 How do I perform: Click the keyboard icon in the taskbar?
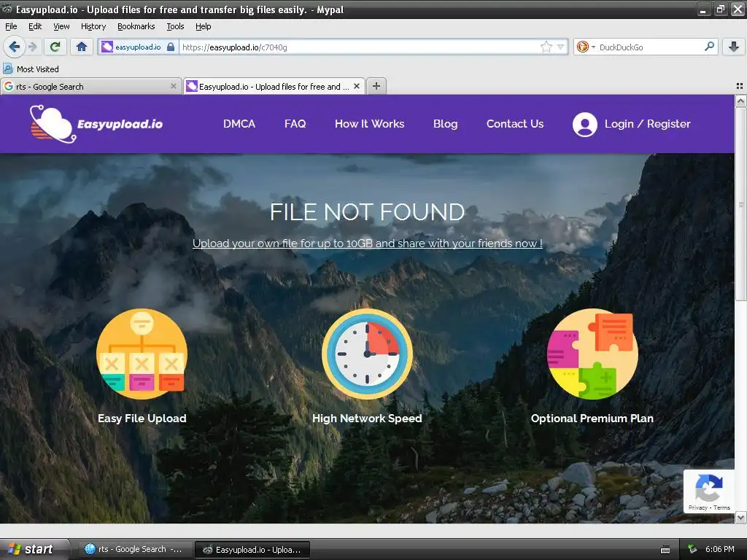pyautogui.click(x=665, y=550)
